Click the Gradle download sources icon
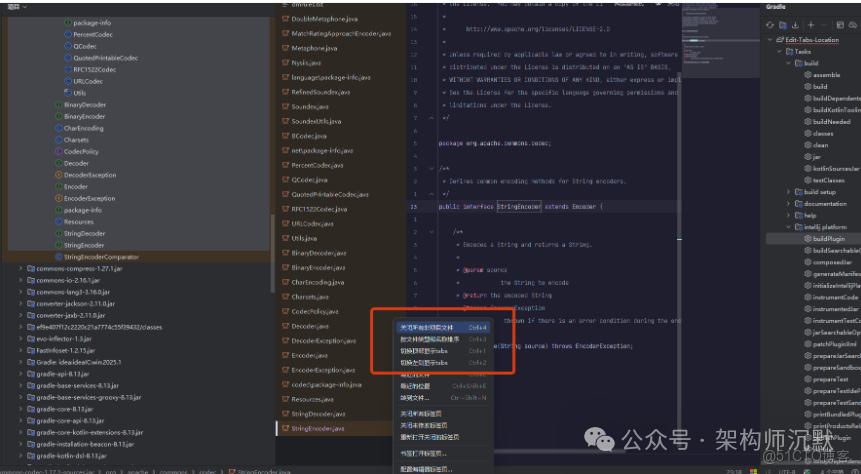The image size is (861, 474). [795, 25]
